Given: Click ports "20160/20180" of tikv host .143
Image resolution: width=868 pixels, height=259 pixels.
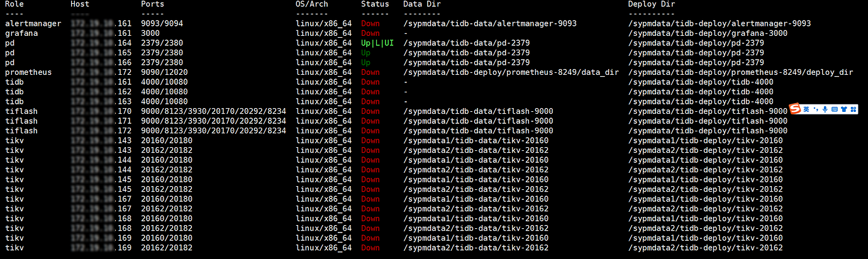Looking at the screenshot, I should pyautogui.click(x=167, y=140).
